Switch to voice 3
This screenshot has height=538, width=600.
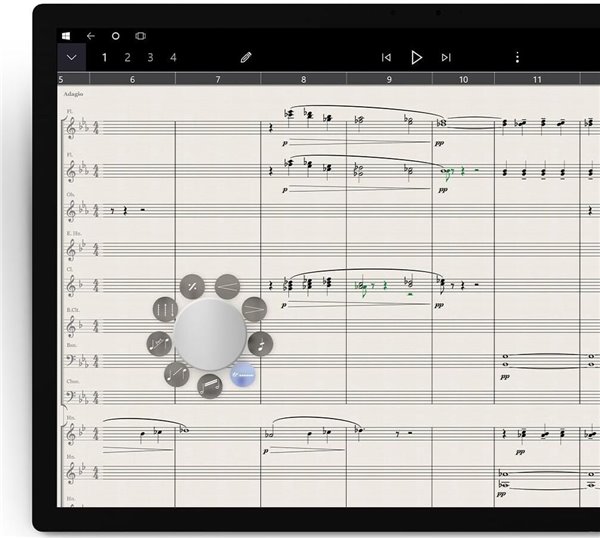[150, 58]
